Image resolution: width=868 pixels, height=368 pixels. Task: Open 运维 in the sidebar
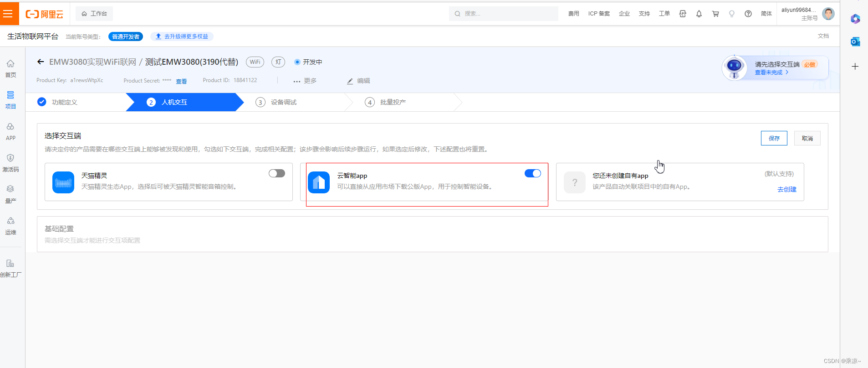pos(10,226)
